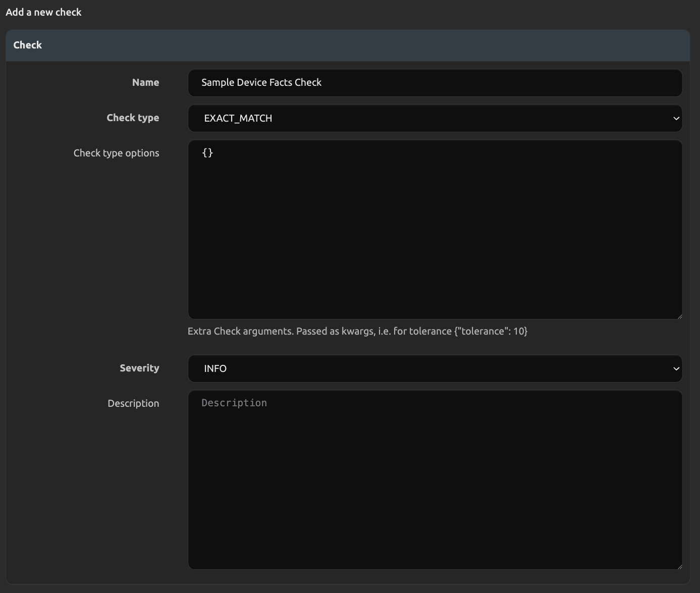Click resize handle of Check type options box

click(679, 315)
